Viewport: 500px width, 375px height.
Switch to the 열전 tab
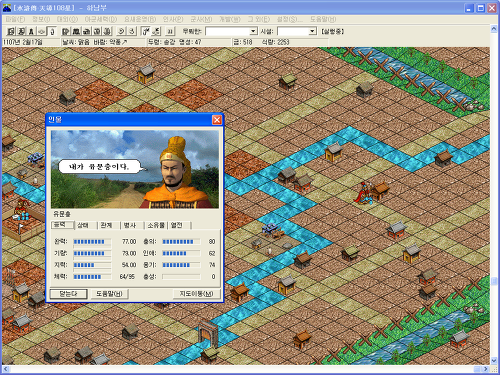pos(179,225)
